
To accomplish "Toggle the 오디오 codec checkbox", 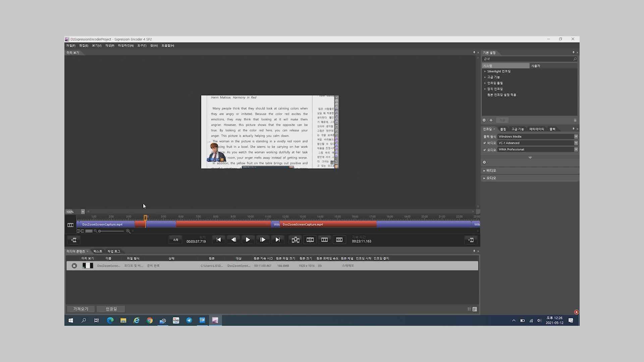I will (x=484, y=150).
